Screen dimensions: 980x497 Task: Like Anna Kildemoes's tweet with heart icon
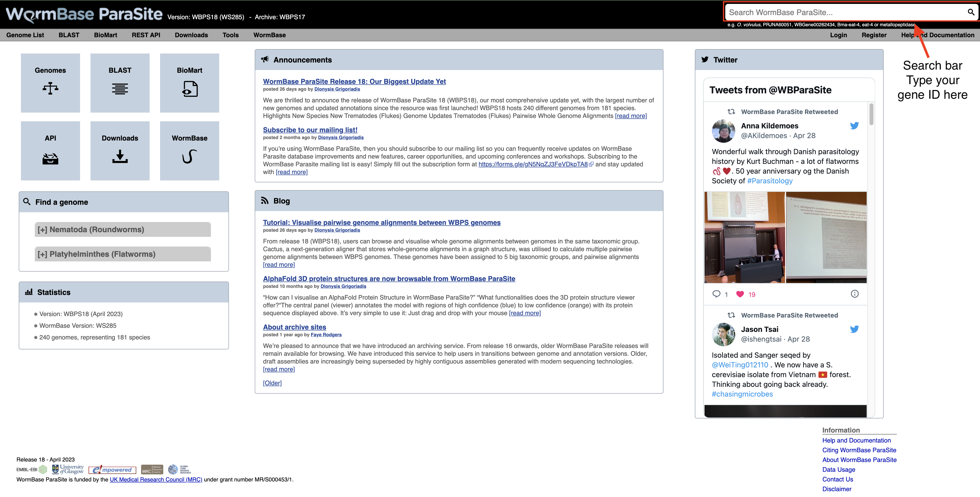coord(740,294)
